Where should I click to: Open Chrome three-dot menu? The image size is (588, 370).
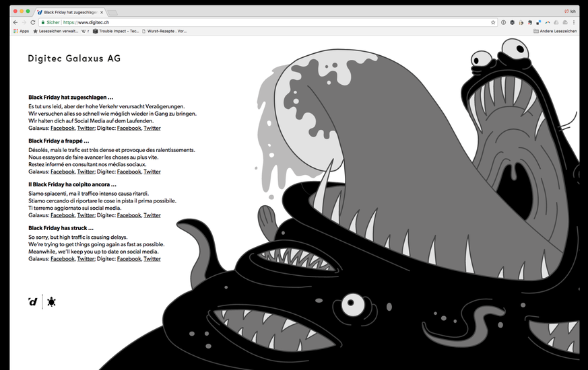click(574, 22)
